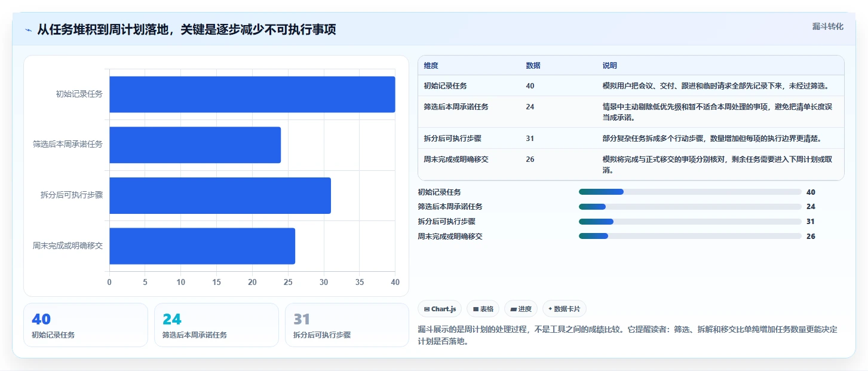Click progress value 26 at row end
868x371 pixels.
click(x=811, y=236)
